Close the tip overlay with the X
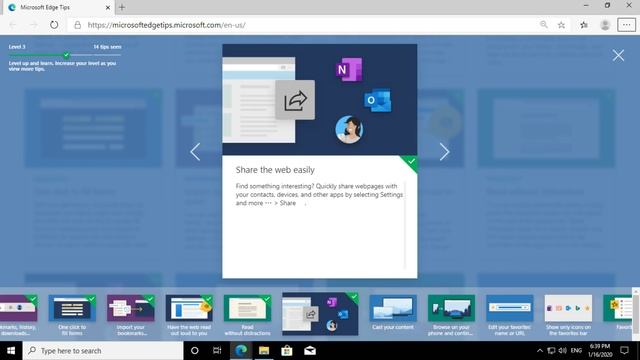This screenshot has width=640, height=360. click(618, 56)
